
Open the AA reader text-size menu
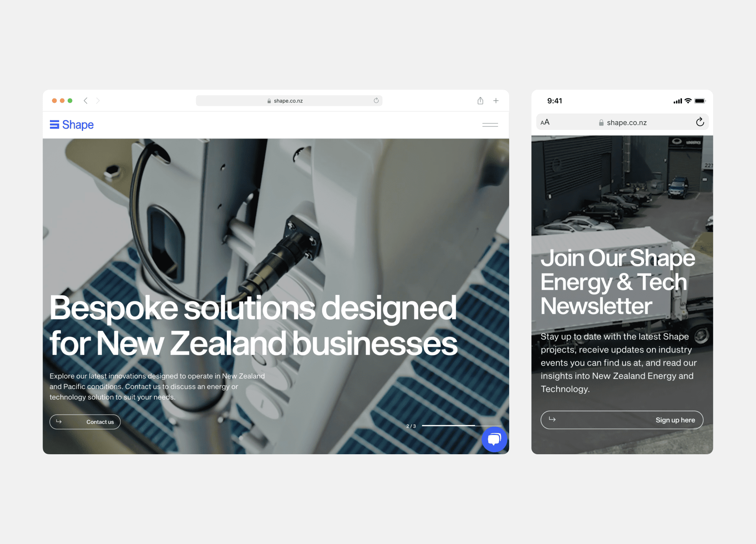coord(545,122)
